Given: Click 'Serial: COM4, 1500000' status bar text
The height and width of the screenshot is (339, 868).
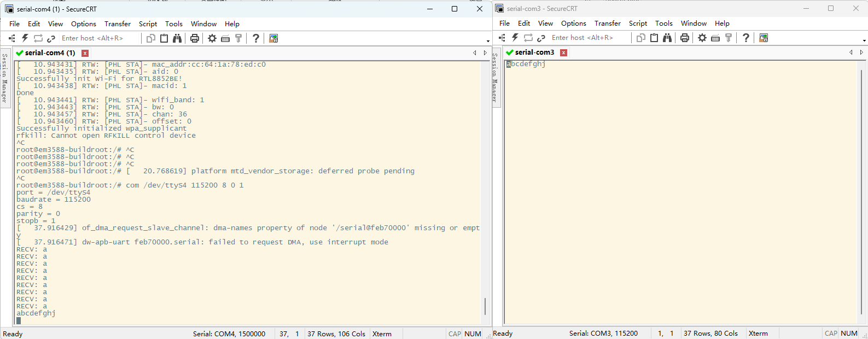Looking at the screenshot, I should point(229,334).
